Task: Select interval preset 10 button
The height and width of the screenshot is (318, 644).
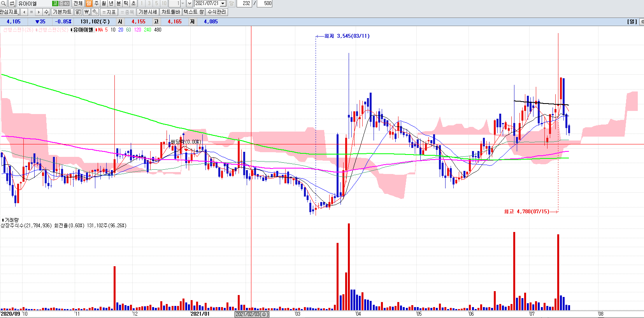Action: pos(164,4)
